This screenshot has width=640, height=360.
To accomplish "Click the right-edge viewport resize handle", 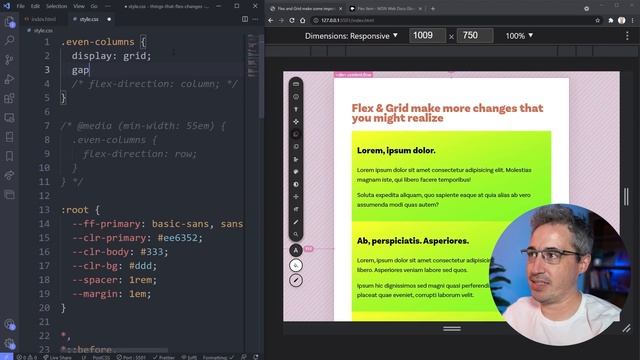I will pos(626,196).
